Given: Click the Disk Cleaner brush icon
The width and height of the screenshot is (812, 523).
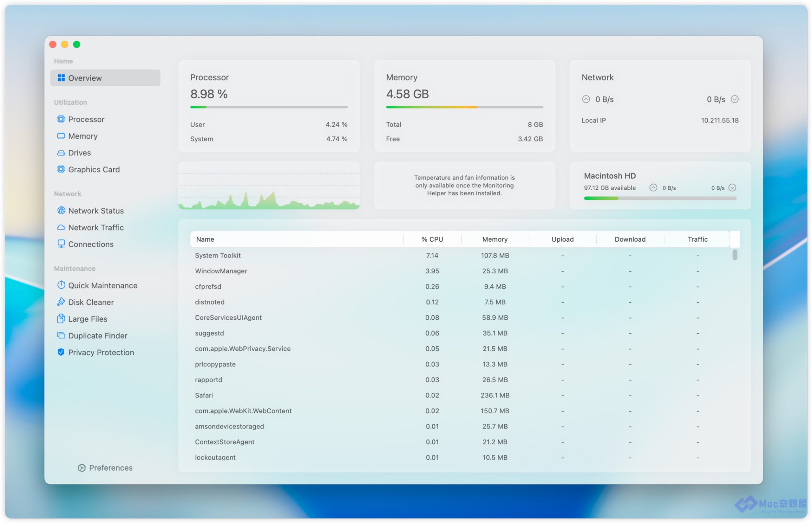Looking at the screenshot, I should click(61, 302).
